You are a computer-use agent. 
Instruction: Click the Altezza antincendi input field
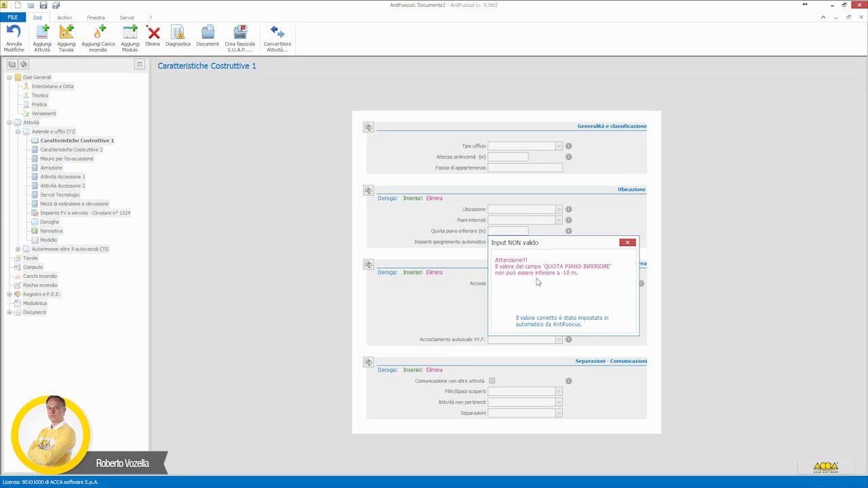[508, 157]
